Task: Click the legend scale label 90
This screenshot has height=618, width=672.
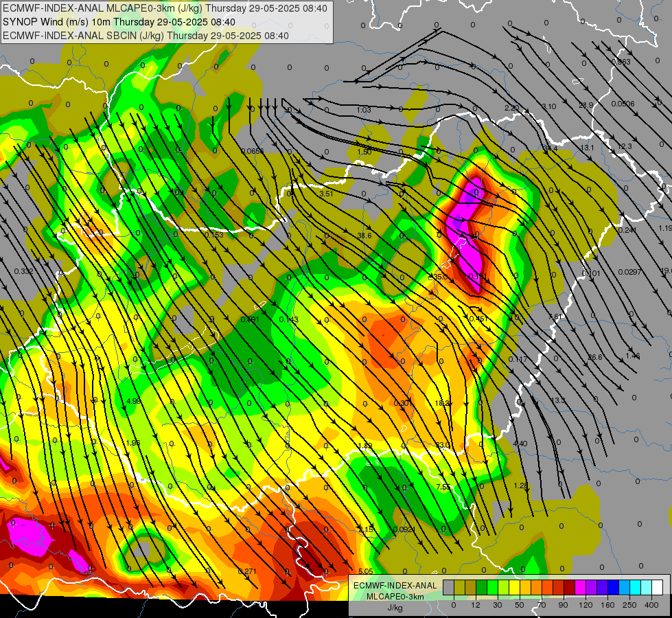Action: (x=563, y=605)
